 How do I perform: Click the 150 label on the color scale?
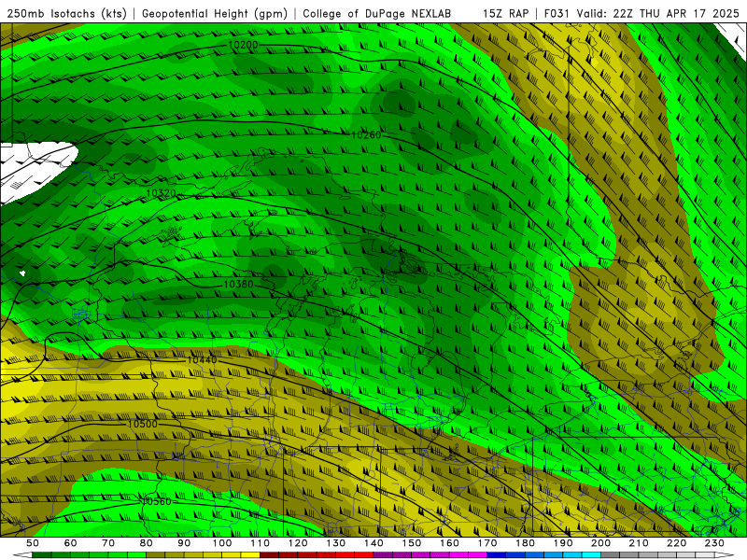pos(412,543)
